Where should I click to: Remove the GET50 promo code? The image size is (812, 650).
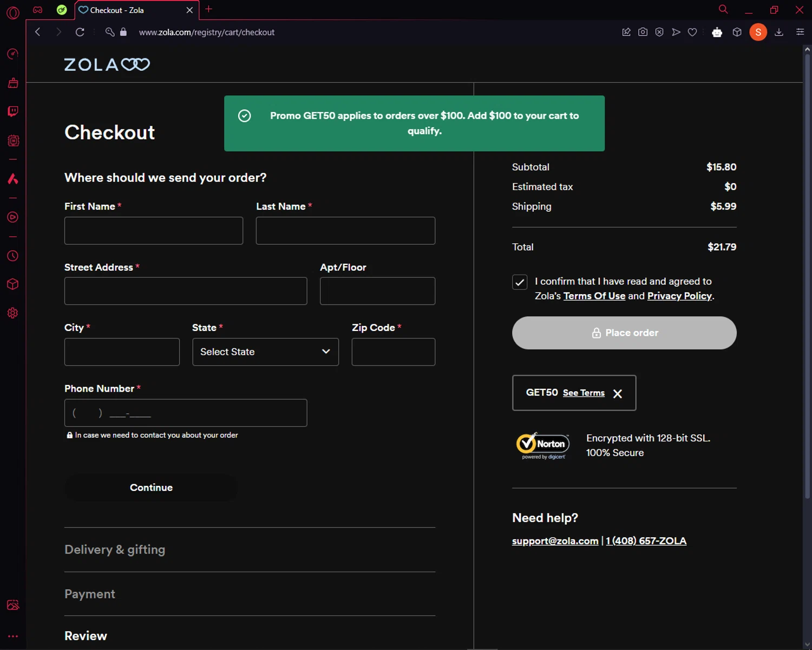point(617,394)
